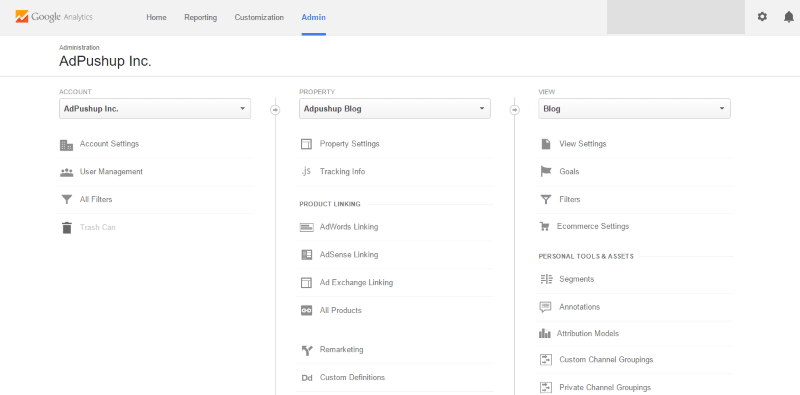
Task: Click the Google Analytics logo
Action: tap(54, 17)
